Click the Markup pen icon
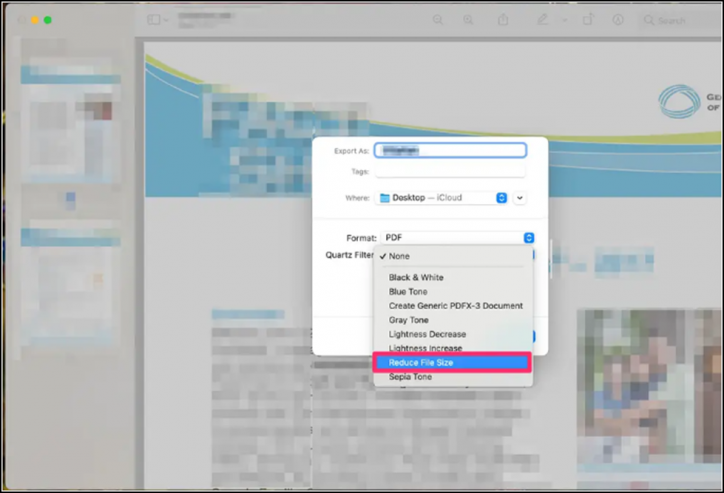724x493 pixels. (543, 20)
